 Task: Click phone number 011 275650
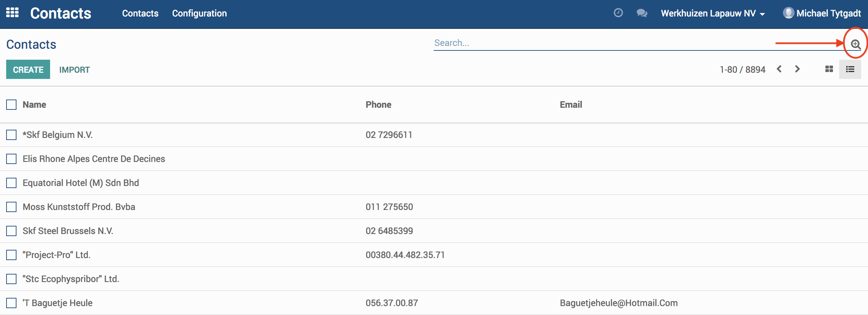point(389,207)
